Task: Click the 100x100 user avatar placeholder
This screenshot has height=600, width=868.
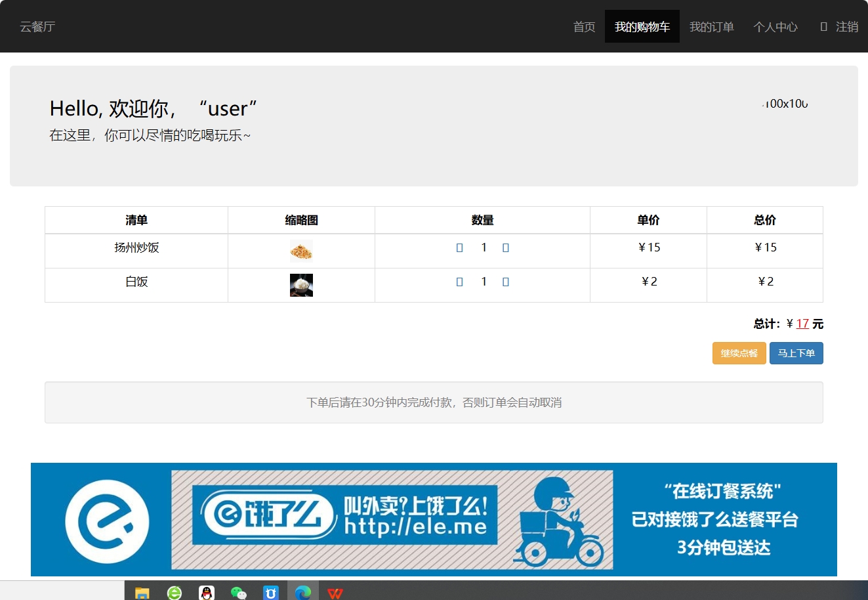Action: pos(785,104)
